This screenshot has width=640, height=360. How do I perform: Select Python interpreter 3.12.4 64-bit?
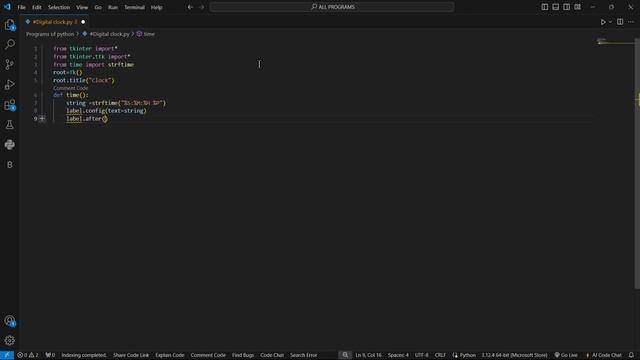point(514,355)
